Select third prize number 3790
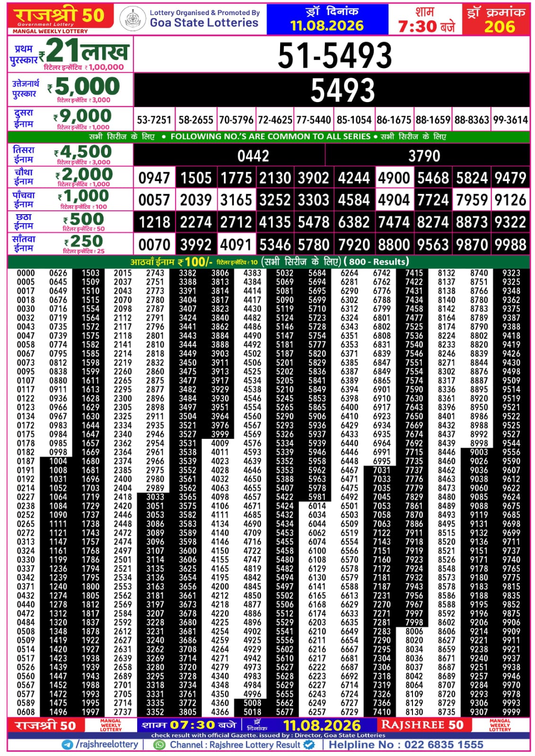This screenshot has width=535, height=756. pos(424,156)
